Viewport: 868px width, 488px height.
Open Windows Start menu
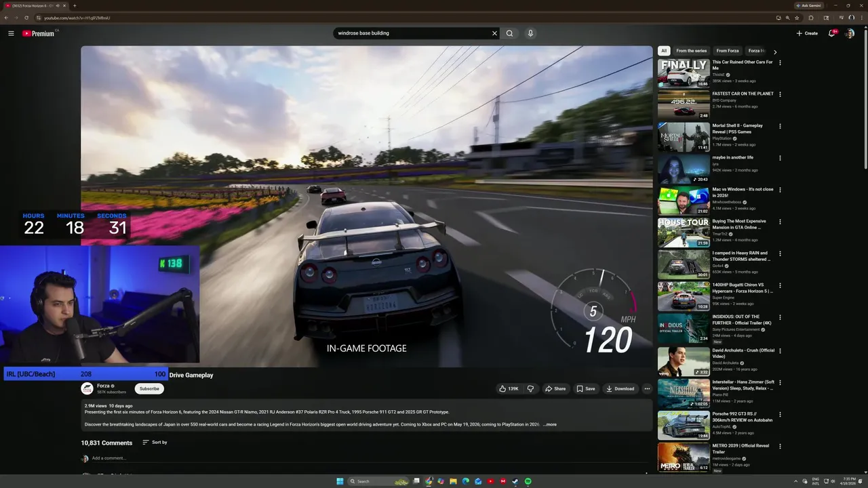point(340,481)
